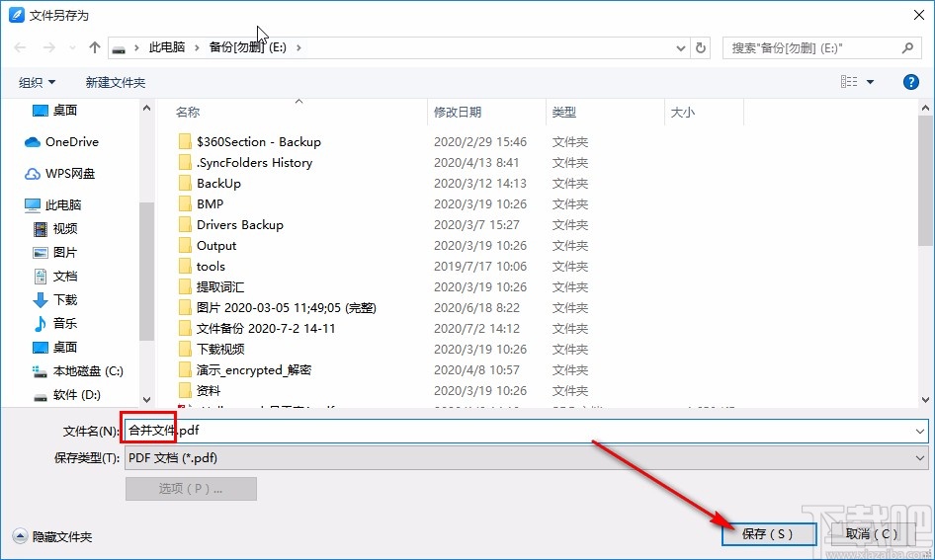The image size is (935, 560).
Task: Select the 资料 folder
Action: click(200, 391)
